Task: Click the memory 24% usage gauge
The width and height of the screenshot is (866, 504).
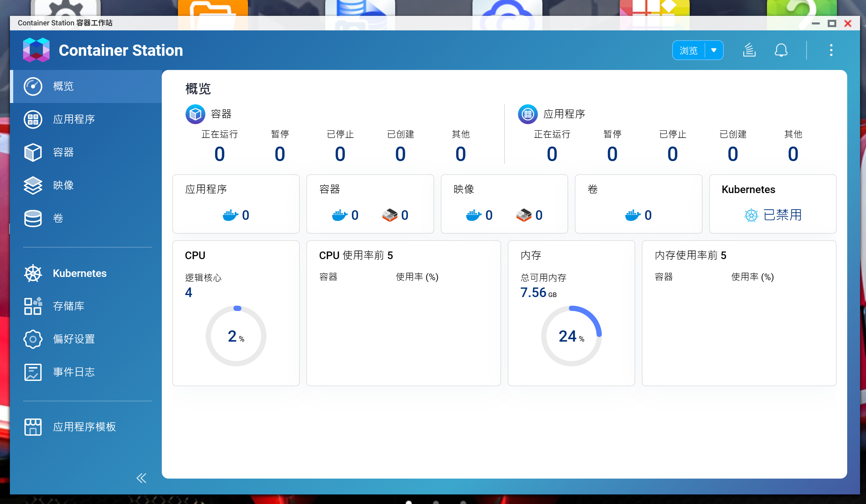Action: [571, 336]
